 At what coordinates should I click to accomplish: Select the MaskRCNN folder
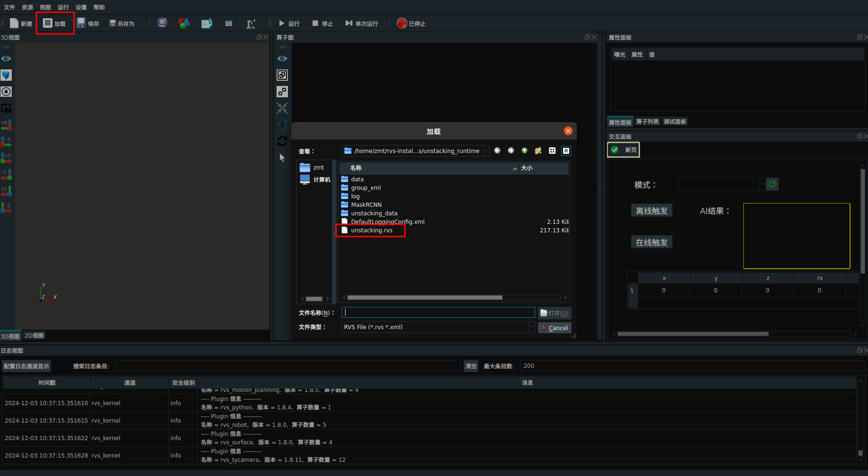tap(366, 205)
